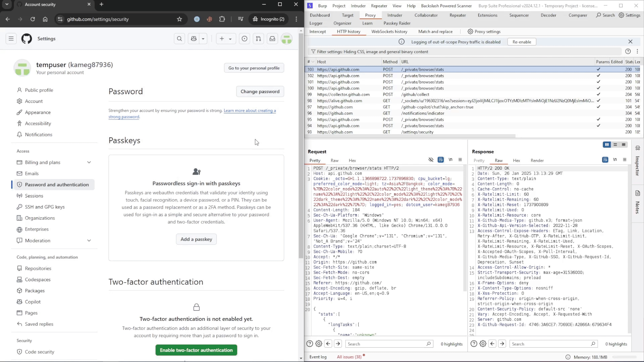Click the Change password button
Image resolution: width=644 pixels, height=362 pixels.
pyautogui.click(x=260, y=92)
